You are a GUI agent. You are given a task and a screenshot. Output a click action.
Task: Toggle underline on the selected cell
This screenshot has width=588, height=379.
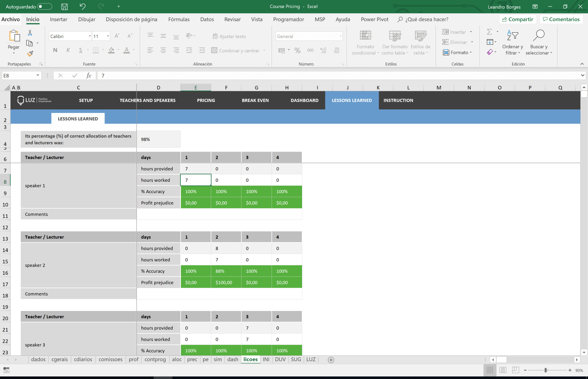click(81, 50)
